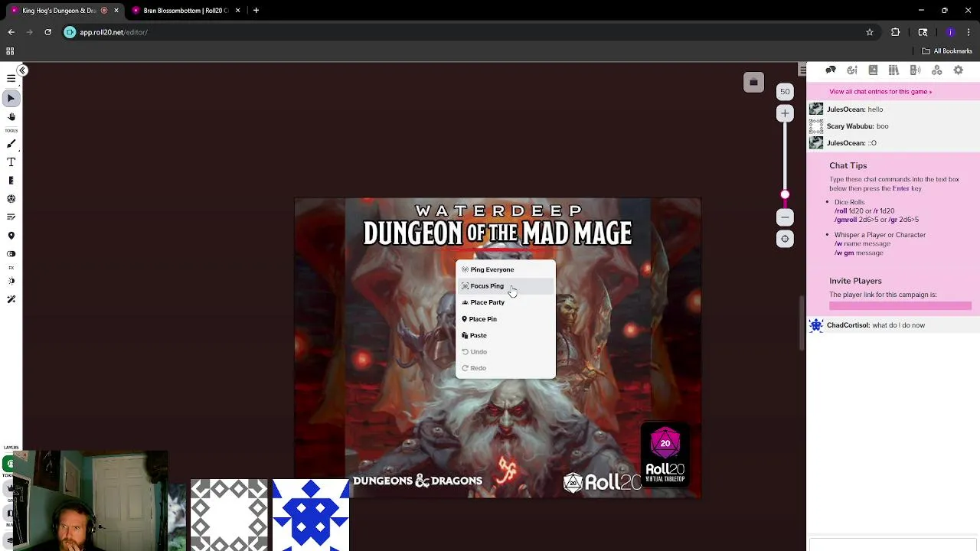
Task: Toggle the switch tool in left toolbar
Action: 11,254
